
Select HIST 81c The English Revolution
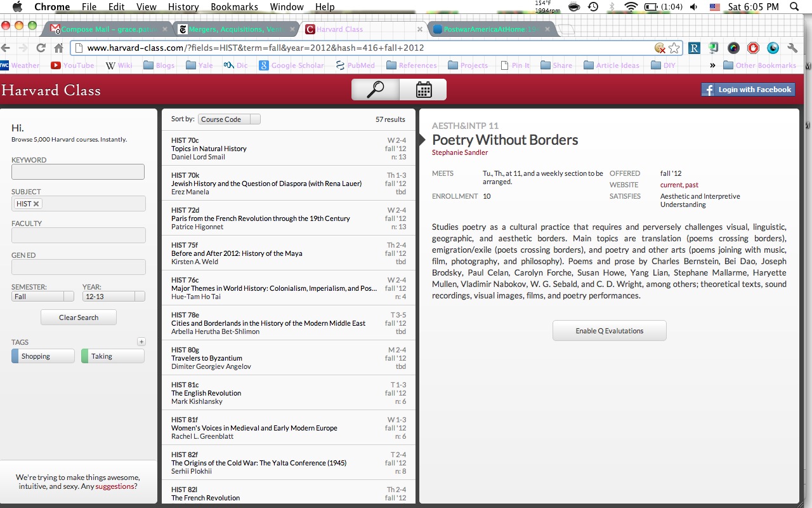(289, 393)
